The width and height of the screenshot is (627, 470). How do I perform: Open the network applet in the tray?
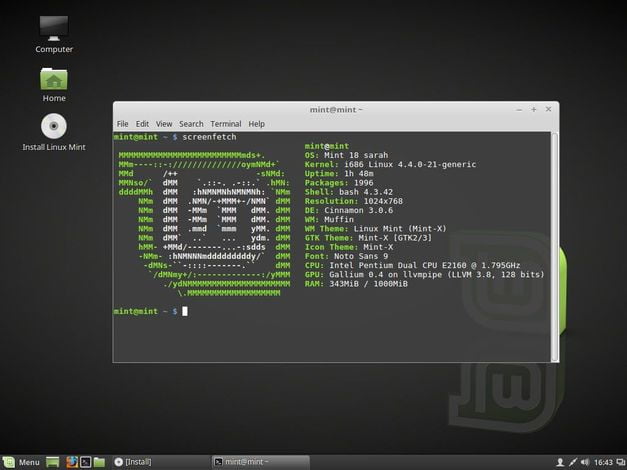pos(573,462)
